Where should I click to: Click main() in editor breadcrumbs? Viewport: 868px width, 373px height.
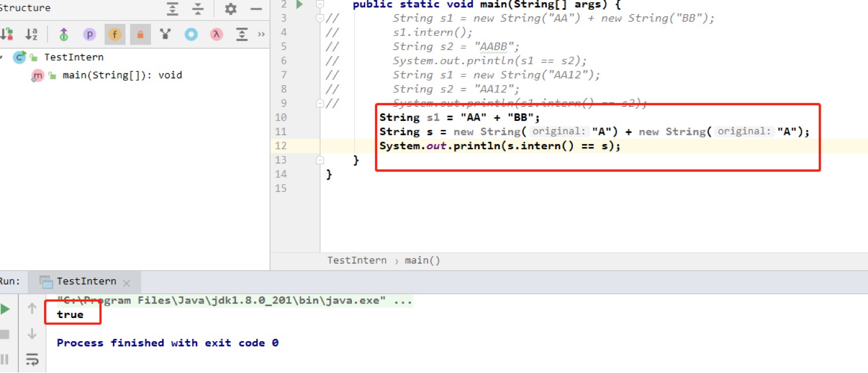point(422,260)
